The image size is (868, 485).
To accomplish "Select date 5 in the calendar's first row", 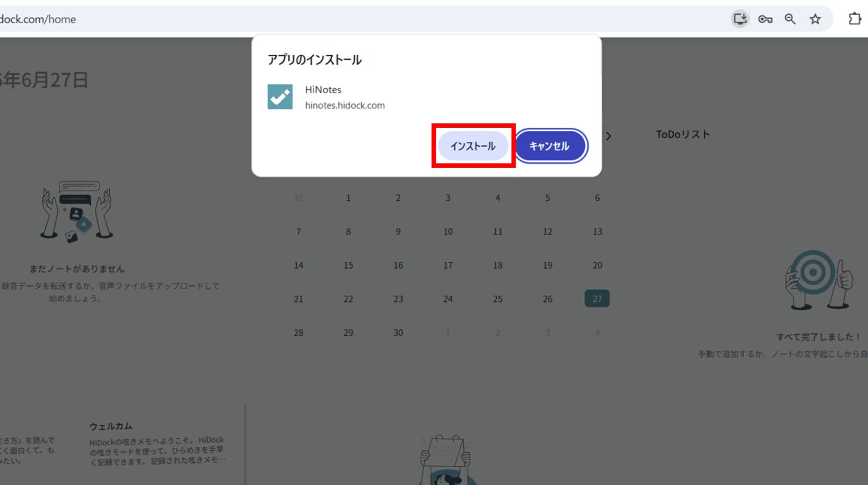I will click(x=547, y=198).
